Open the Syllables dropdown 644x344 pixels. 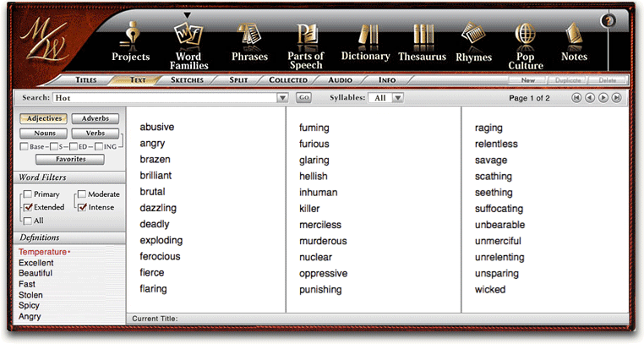397,98
